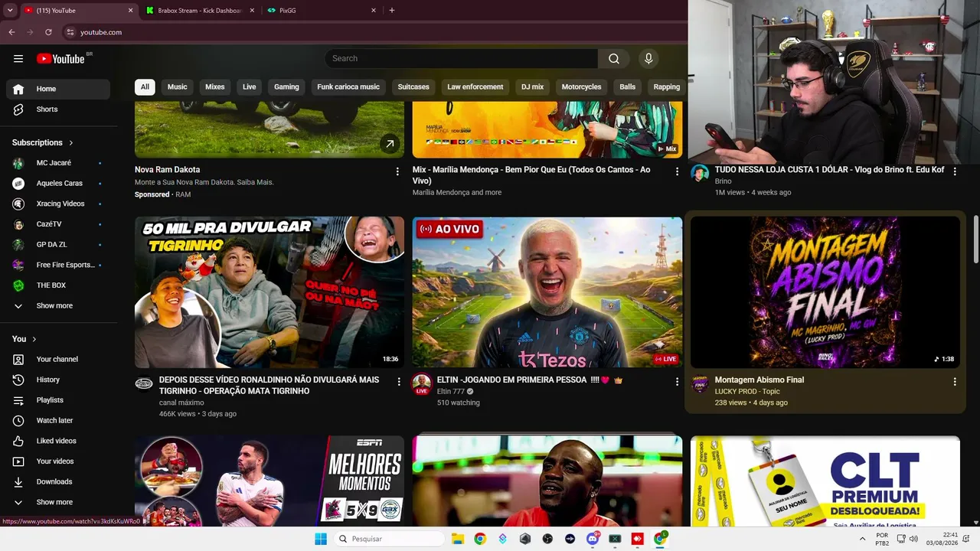980x551 pixels.
Task: Open Watch later from the sidebar
Action: (x=58, y=421)
